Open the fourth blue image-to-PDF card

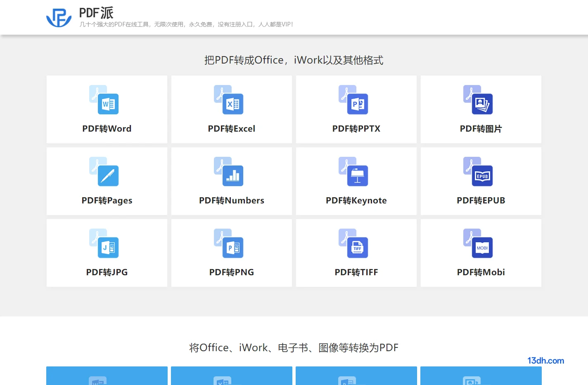click(x=481, y=376)
